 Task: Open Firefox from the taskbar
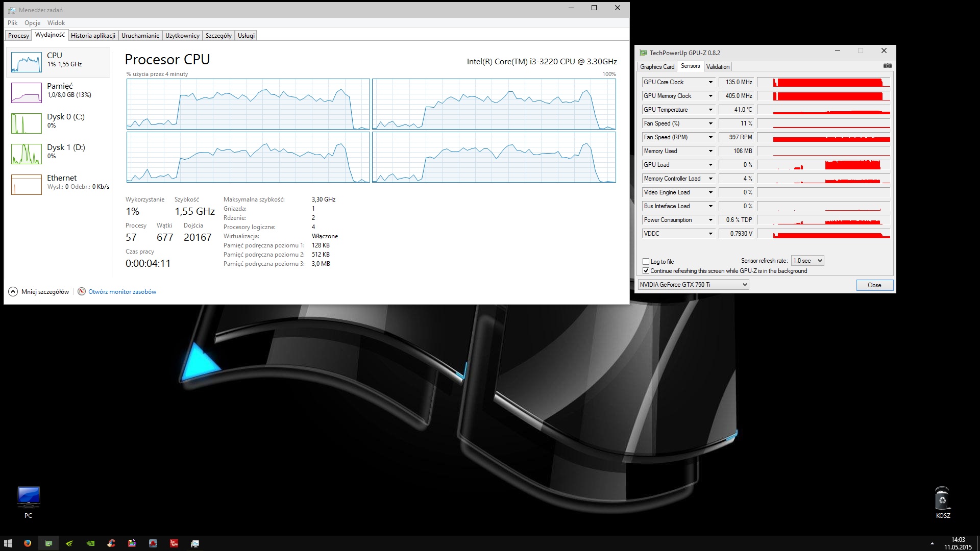(28, 543)
